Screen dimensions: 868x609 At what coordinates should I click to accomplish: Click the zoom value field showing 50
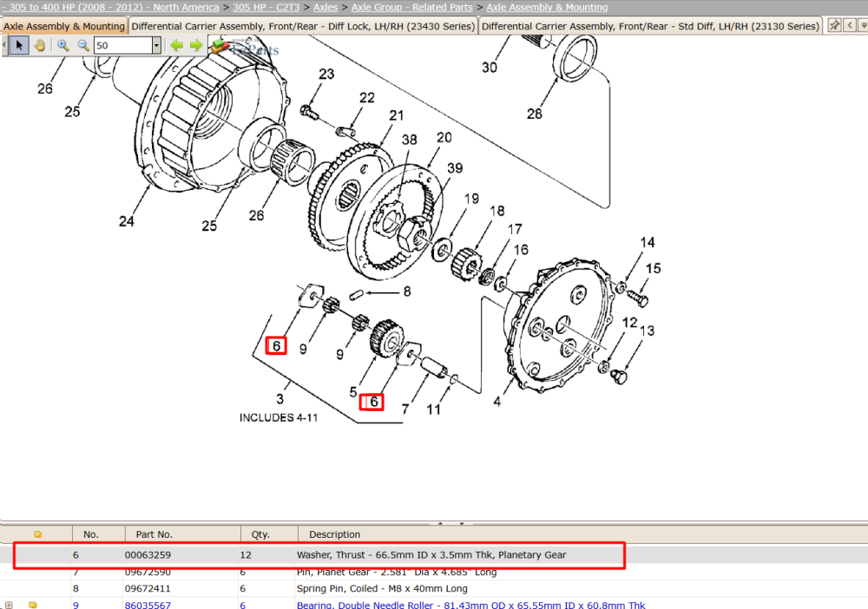point(123,45)
